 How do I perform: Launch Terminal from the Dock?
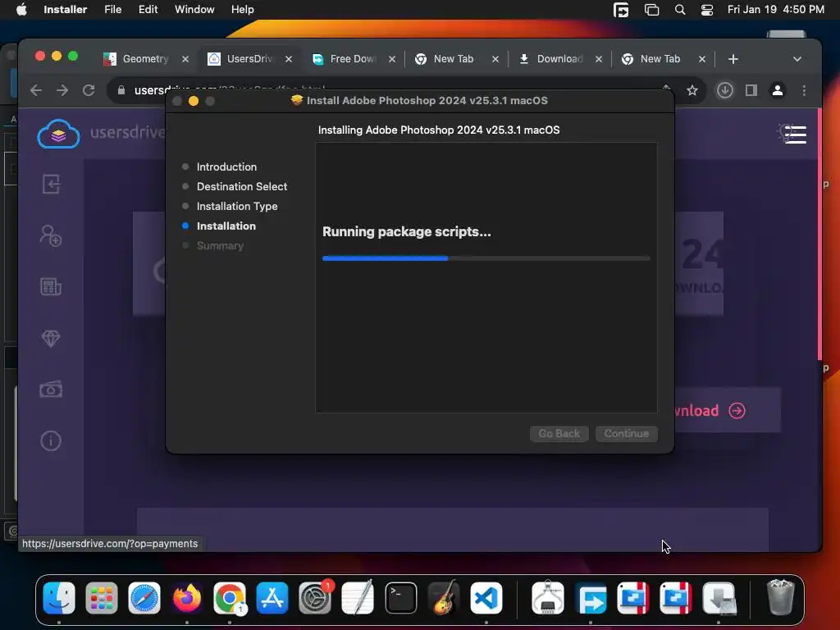(x=400, y=598)
